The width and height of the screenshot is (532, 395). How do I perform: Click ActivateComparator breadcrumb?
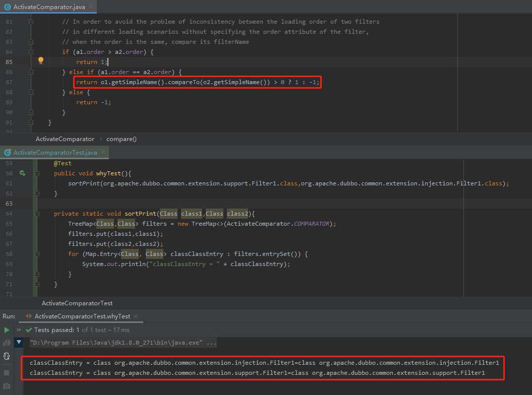65,139
